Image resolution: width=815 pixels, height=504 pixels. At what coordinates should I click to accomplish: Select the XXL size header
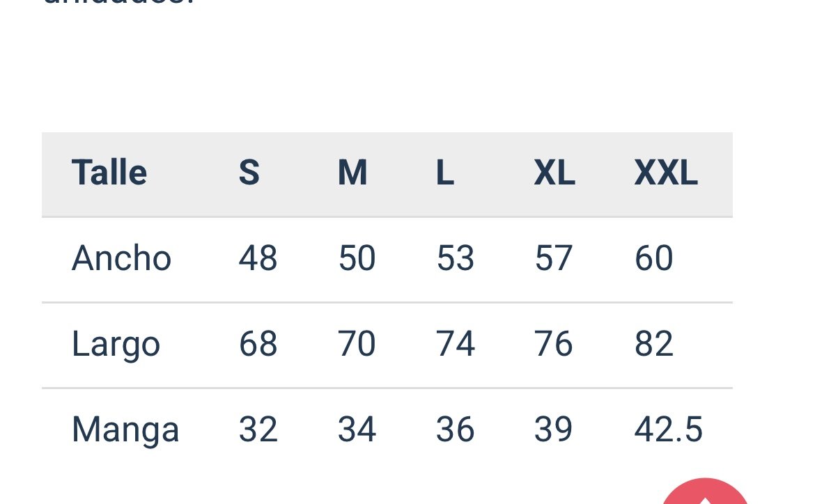666,173
